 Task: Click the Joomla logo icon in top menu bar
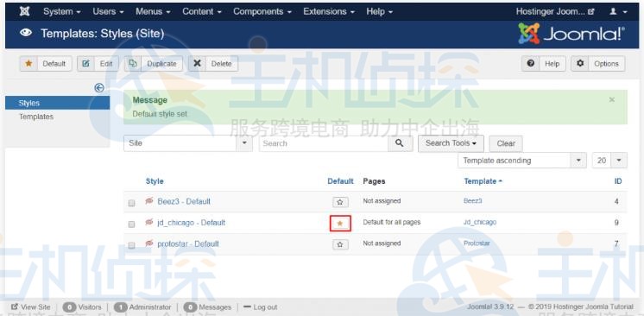pos(25,11)
